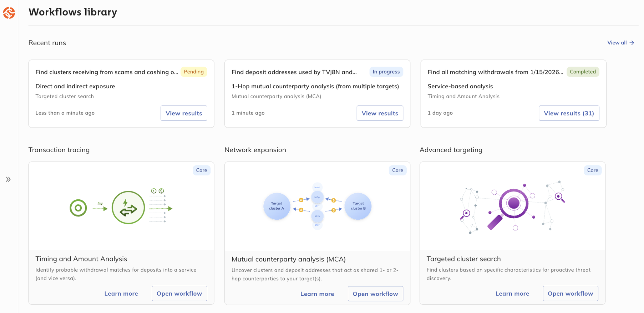Viewport: 644px width, 313px height.
Task: Click the green exchange arrows illustration
Action: (128, 207)
